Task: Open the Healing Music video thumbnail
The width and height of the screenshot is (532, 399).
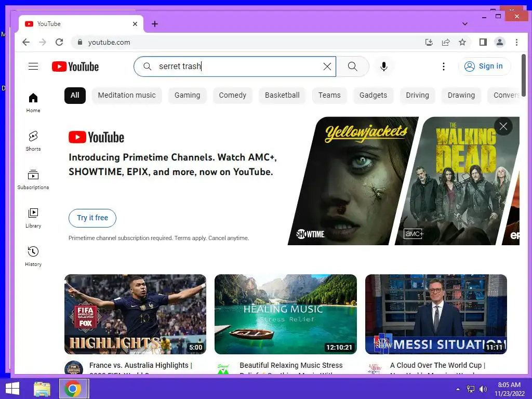Action: 286,314
